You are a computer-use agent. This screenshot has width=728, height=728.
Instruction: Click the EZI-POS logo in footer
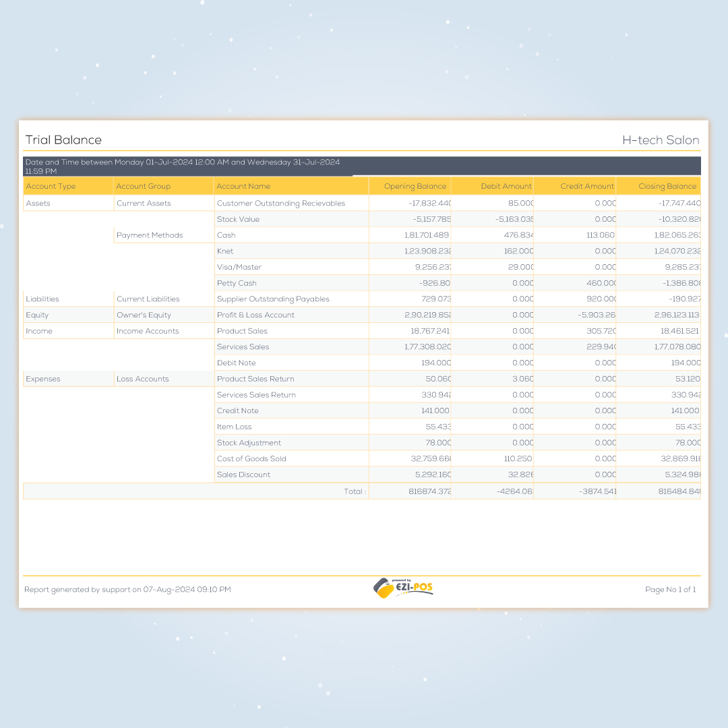coord(403,588)
